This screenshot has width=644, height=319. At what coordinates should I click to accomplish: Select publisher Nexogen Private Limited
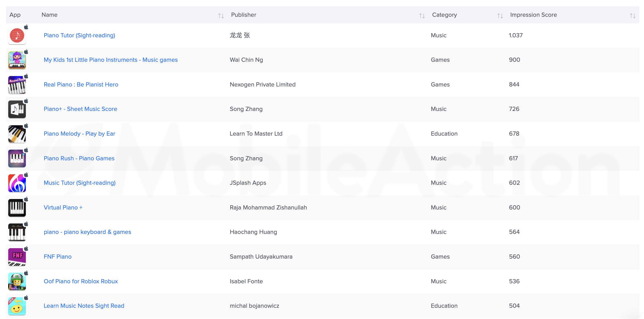tap(263, 85)
